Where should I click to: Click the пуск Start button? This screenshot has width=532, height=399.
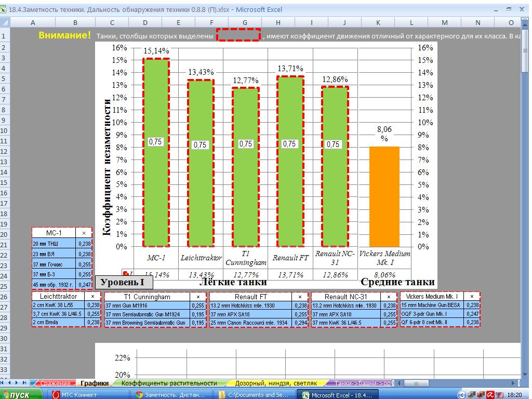tap(21, 395)
